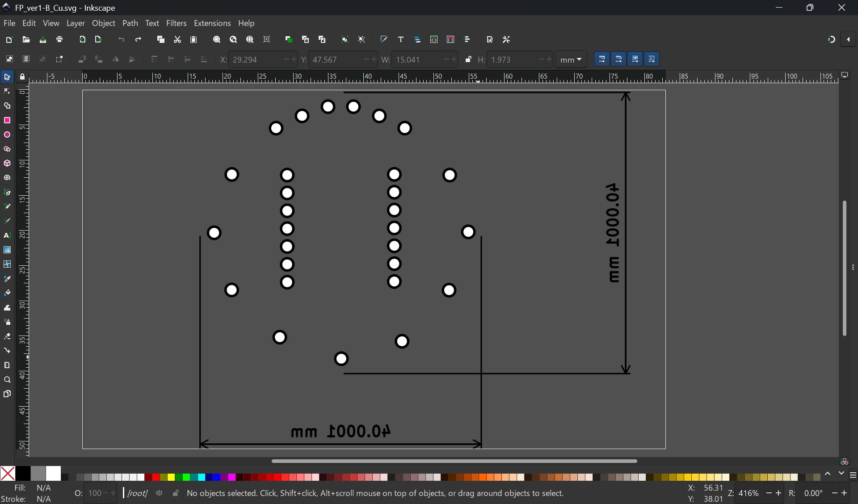The width and height of the screenshot is (858, 504).
Task: Decrease the opacity value
Action: pyautogui.click(x=105, y=493)
